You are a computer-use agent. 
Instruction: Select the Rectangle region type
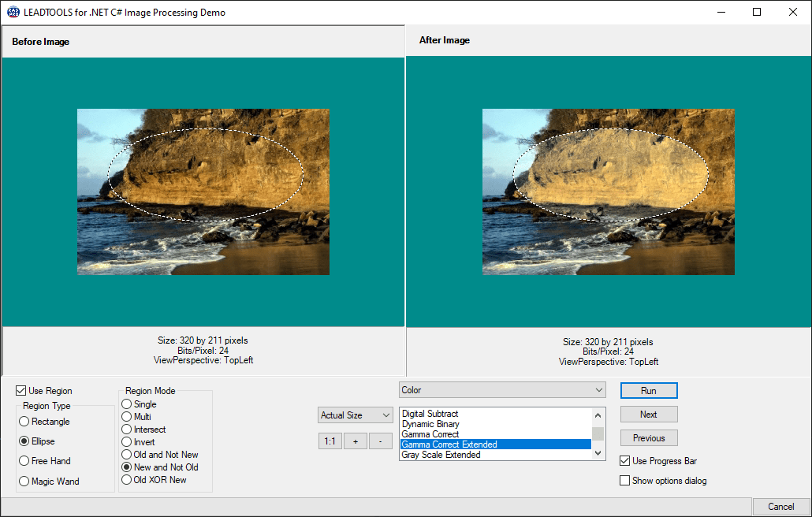(24, 422)
